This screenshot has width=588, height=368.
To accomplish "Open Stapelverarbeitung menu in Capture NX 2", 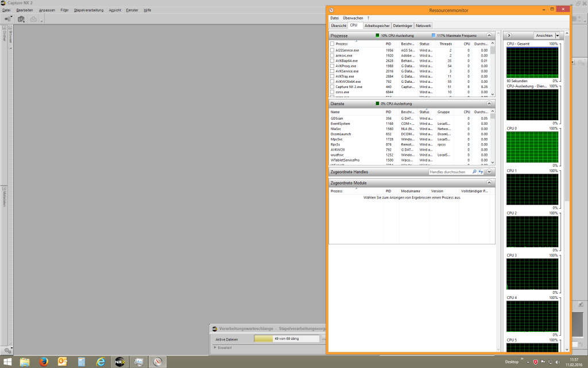I will coord(88,10).
